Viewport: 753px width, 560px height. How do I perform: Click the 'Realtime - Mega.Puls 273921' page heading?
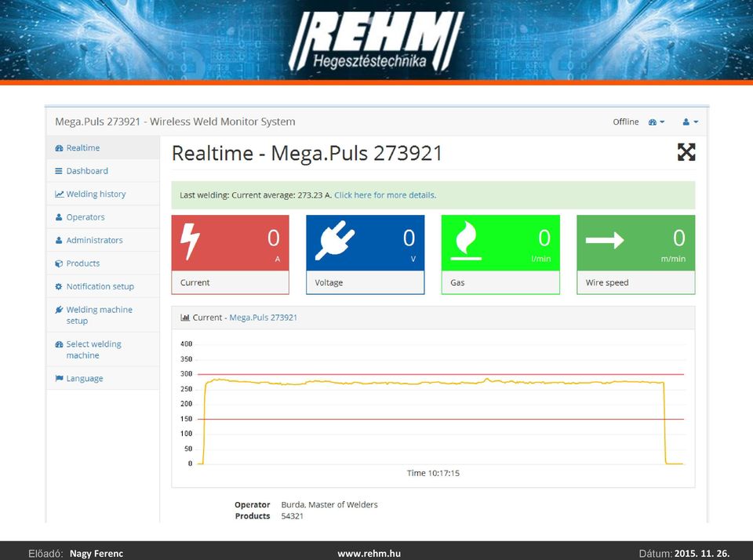click(x=307, y=153)
